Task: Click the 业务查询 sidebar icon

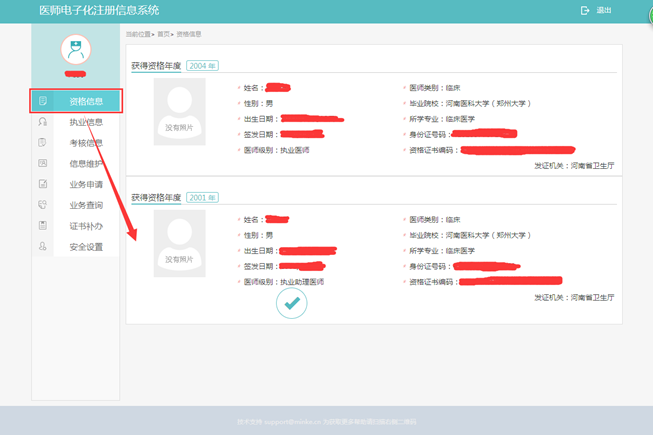Action: 43,205
